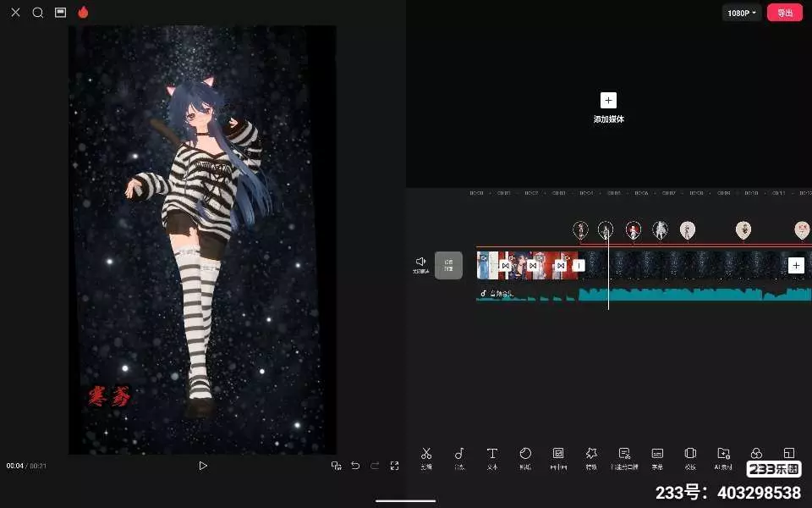Click the red Export button
This screenshot has width=812, height=508.
(784, 13)
